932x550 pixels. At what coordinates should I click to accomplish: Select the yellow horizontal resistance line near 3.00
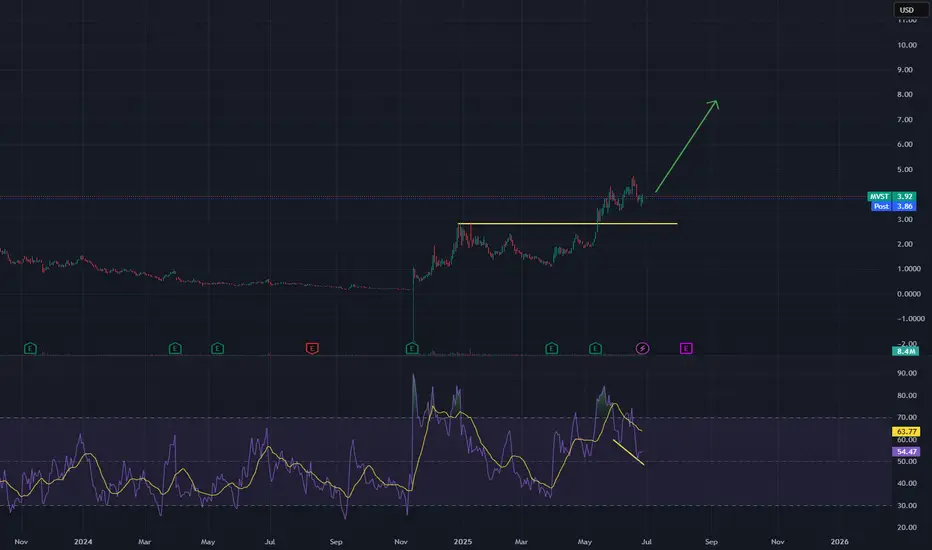click(567, 224)
